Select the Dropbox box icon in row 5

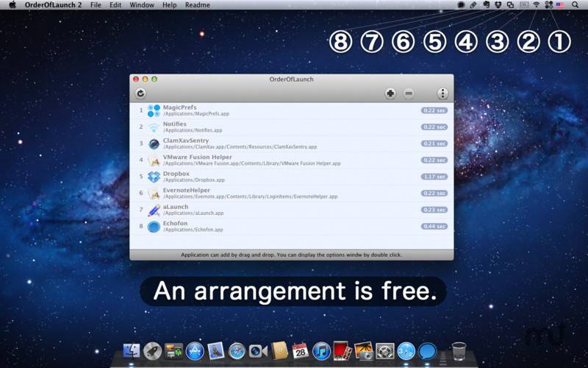pyautogui.click(x=154, y=177)
